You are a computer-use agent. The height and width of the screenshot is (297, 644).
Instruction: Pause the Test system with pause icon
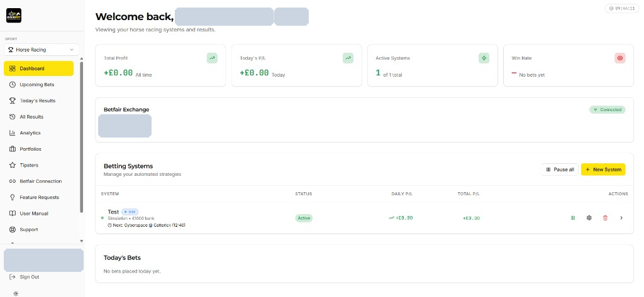tap(572, 218)
